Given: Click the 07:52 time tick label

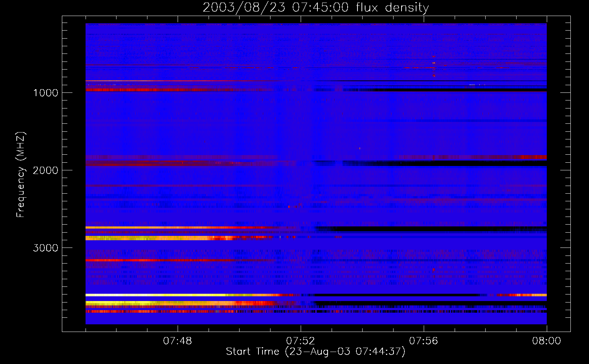Looking at the screenshot, I should (x=301, y=341).
